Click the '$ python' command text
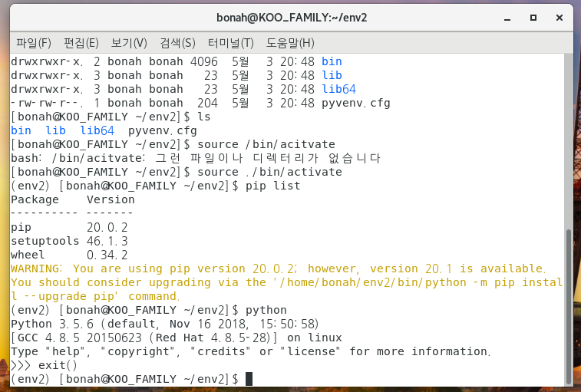Viewport: 581px width, 392px height. click(x=259, y=310)
